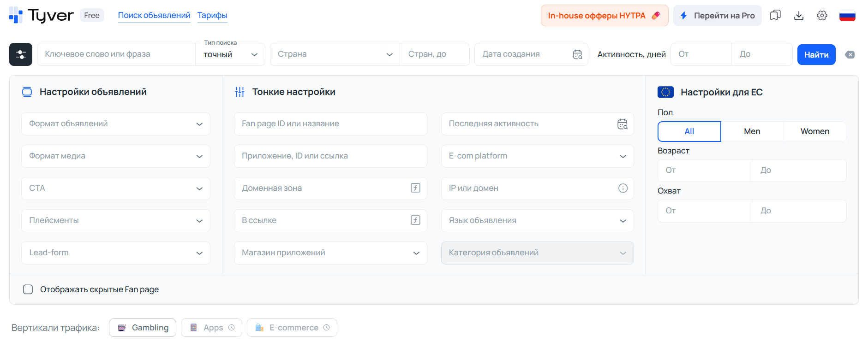868x341 pixels.
Task: Click calendar icon in Последняя активность field
Action: [x=623, y=124]
